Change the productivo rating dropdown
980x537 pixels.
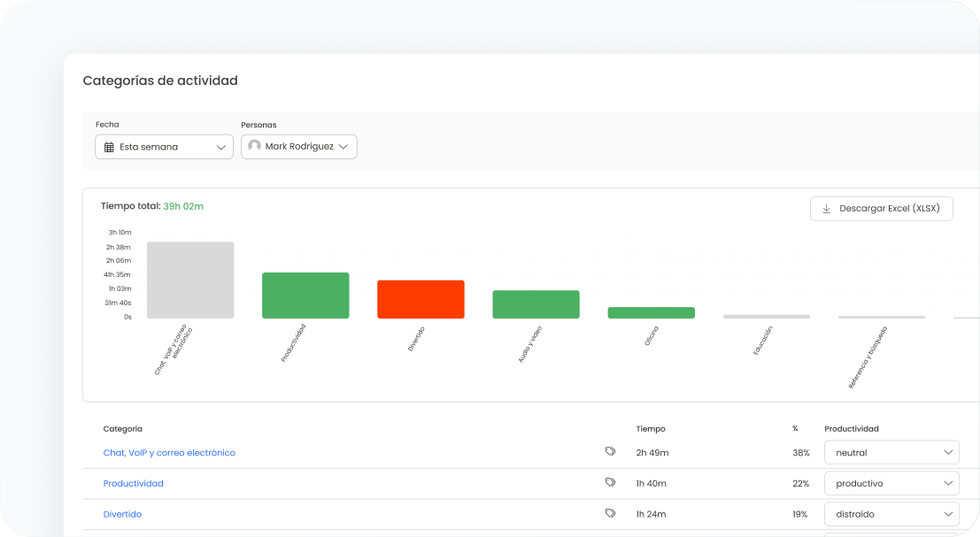click(x=891, y=483)
